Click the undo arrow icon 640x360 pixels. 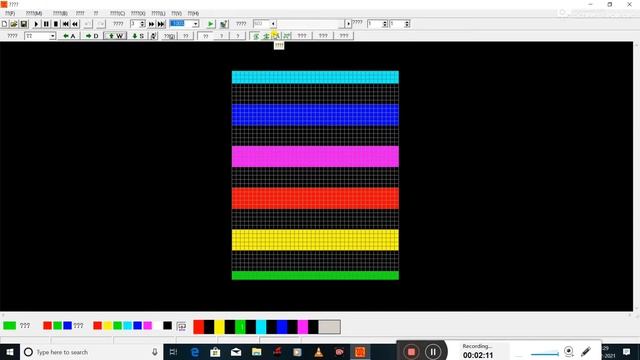pyautogui.click(x=87, y=24)
